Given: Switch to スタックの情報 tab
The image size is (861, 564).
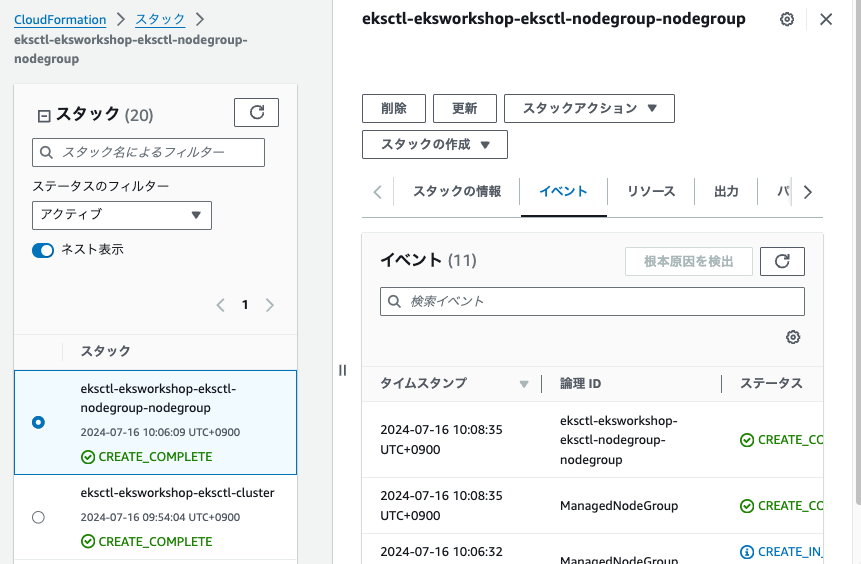Looking at the screenshot, I should point(457,191).
